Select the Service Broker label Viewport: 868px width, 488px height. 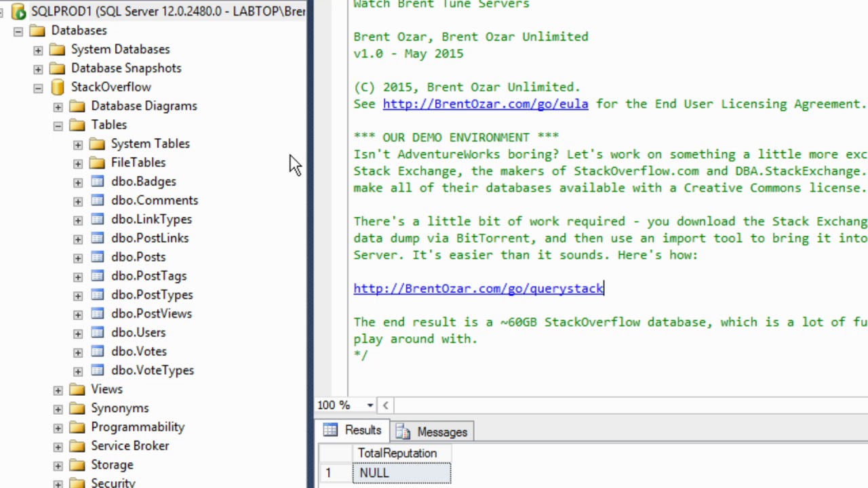tap(130, 446)
